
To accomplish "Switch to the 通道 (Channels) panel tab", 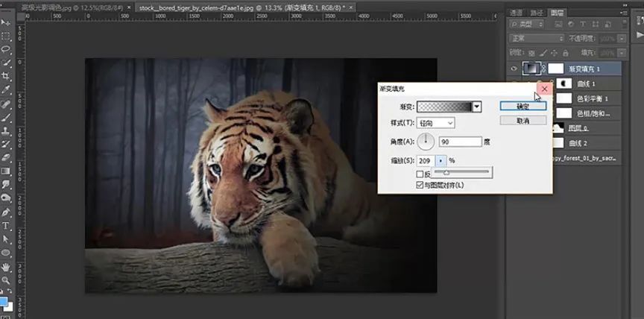I will click(516, 13).
